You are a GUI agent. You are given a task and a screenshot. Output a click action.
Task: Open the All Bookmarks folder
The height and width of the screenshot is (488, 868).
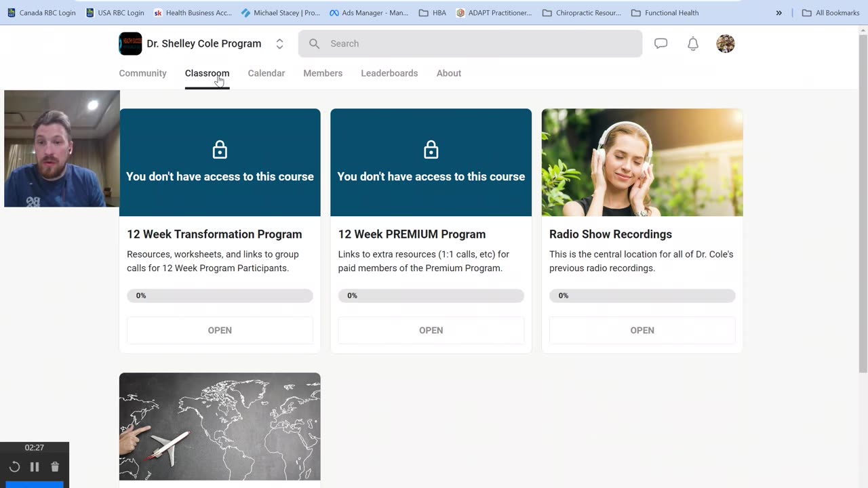click(x=831, y=13)
